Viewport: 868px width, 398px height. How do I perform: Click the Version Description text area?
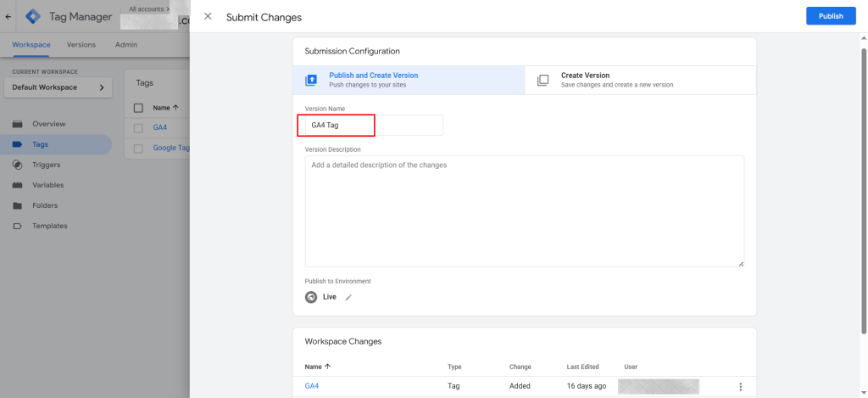click(x=524, y=211)
